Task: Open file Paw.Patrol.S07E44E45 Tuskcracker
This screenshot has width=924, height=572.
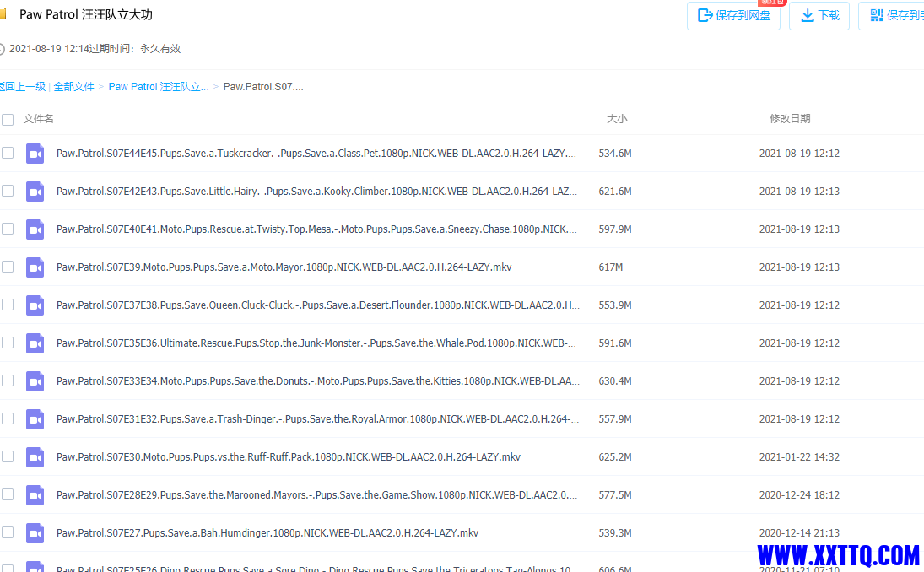Action: click(x=316, y=154)
